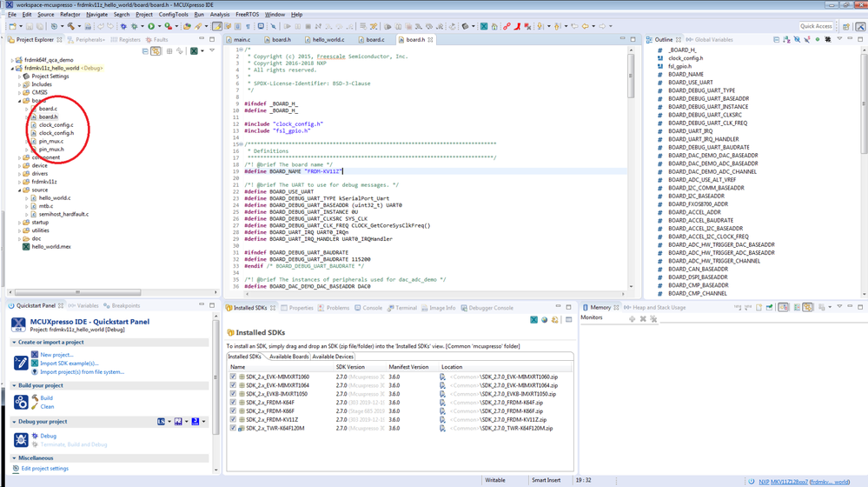This screenshot has height=487, width=868.
Task: Click Link with Editor icon in Project Explorer
Action: click(156, 51)
